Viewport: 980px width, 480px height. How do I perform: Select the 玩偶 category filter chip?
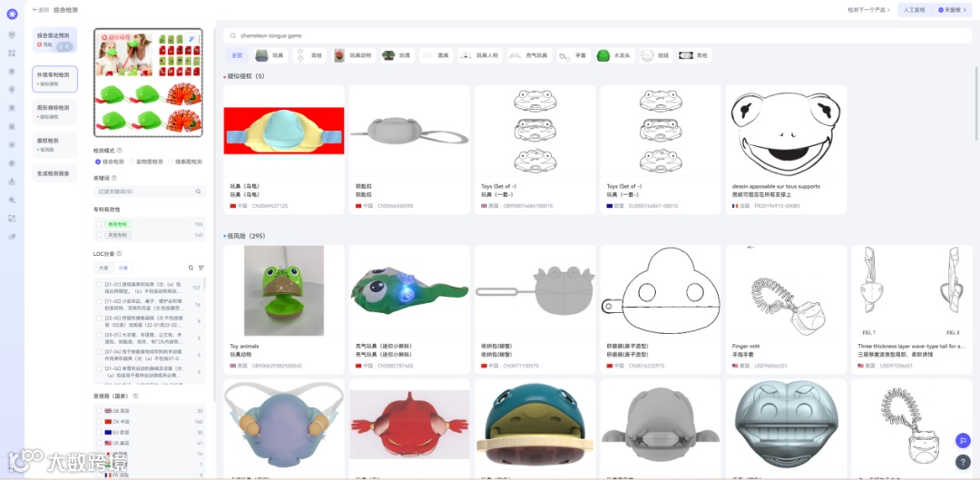click(397, 55)
